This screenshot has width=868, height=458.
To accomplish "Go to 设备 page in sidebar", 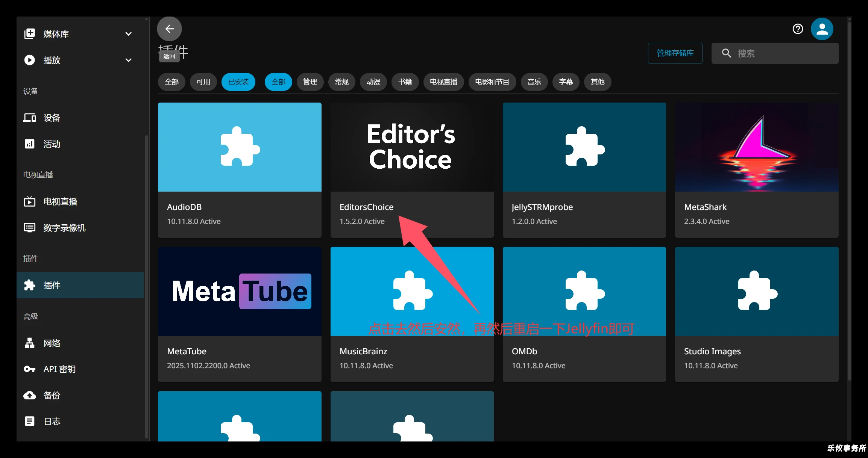I will 80,118.
